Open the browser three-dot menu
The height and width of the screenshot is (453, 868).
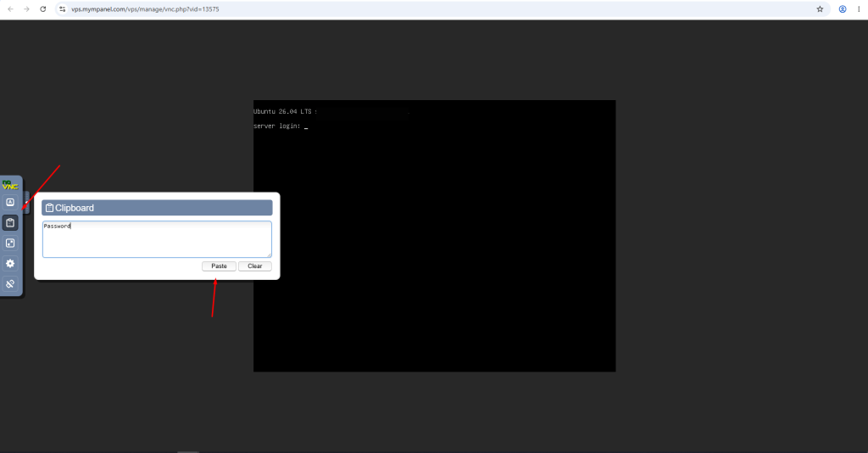pos(859,8)
